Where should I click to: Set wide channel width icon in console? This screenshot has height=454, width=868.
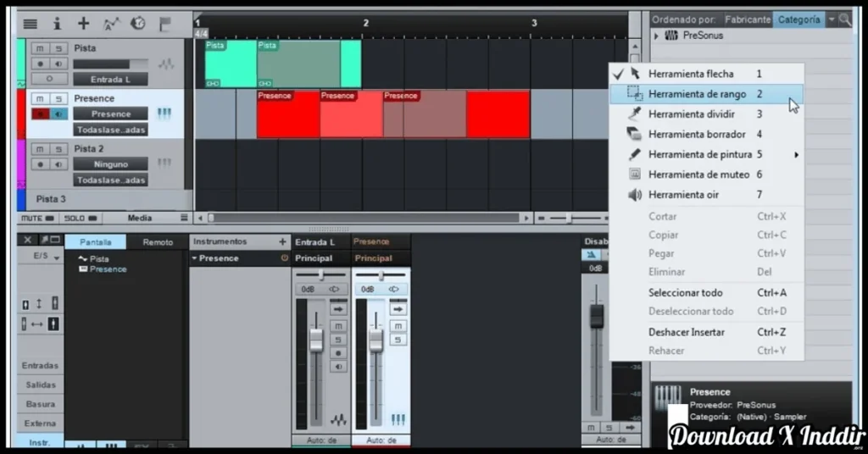click(x=53, y=324)
